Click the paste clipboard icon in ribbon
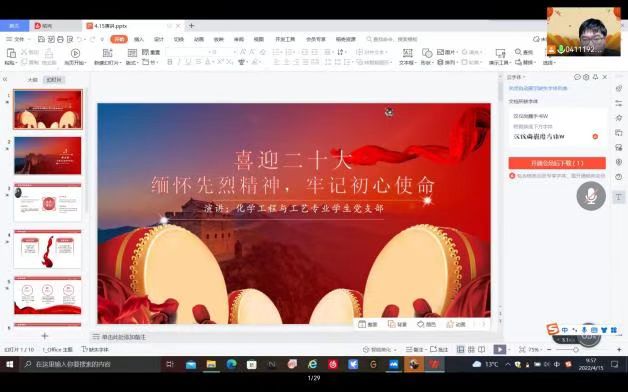This screenshot has width=628, height=392. click(11, 53)
